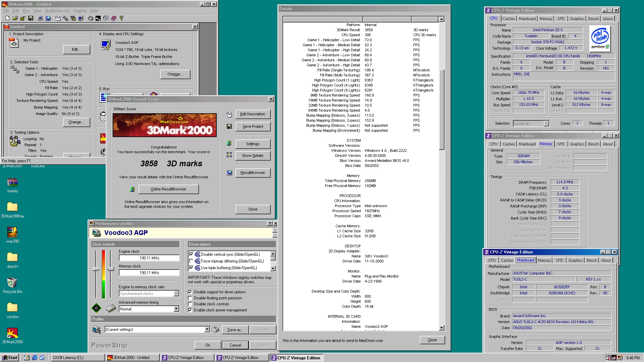The width and height of the screenshot is (644, 362).
Task: Click the floppy icon beside Save Project
Action: pos(229,126)
